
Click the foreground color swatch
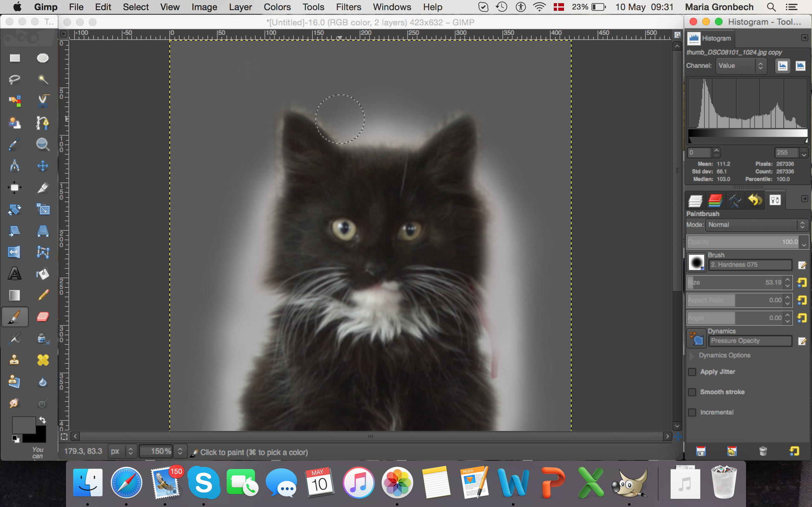pyautogui.click(x=23, y=425)
